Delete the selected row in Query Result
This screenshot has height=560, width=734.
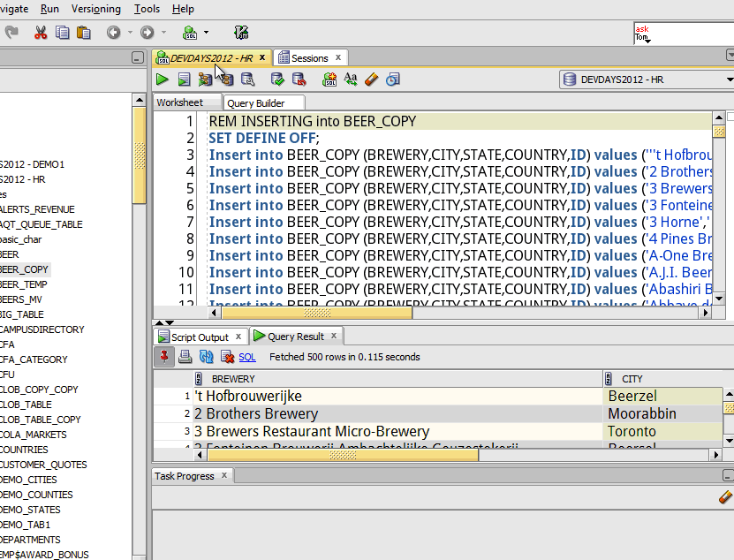pyautogui.click(x=228, y=357)
